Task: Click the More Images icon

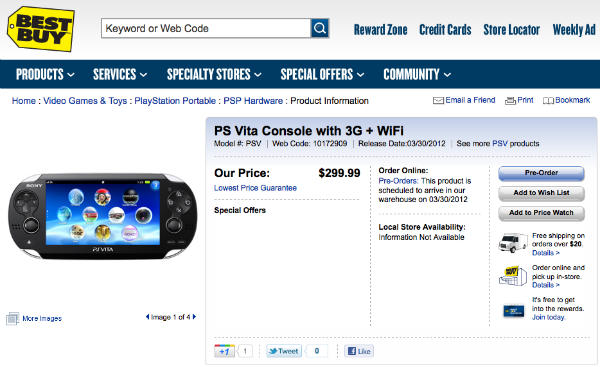Action: 12,318
